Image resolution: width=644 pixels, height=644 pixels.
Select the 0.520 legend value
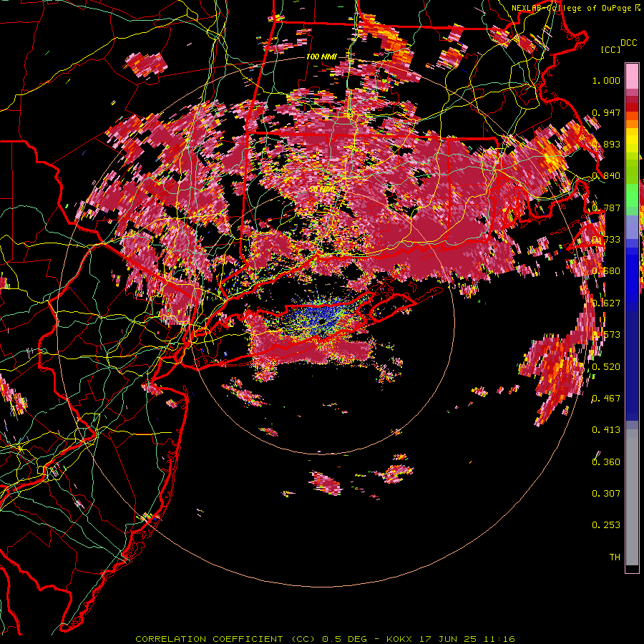[606, 366]
